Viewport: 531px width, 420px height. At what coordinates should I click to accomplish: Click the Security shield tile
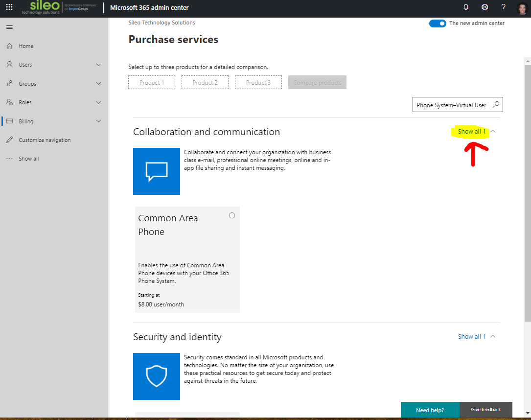(157, 376)
